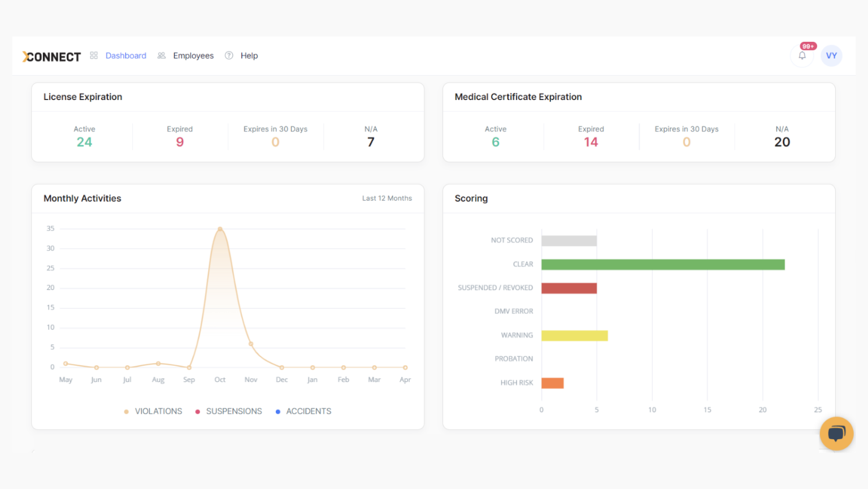The image size is (868, 489).
Task: Open the Dashboard grid icon
Action: coord(94,55)
